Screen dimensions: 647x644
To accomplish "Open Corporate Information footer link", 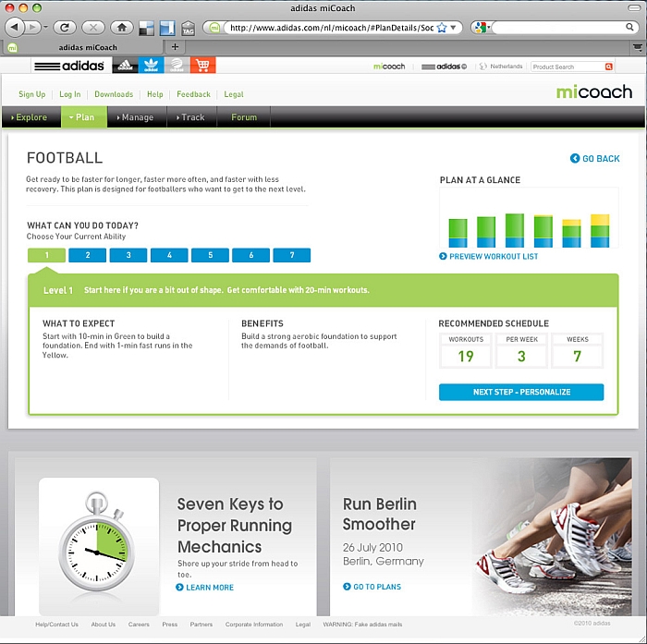I will pyautogui.click(x=254, y=625).
